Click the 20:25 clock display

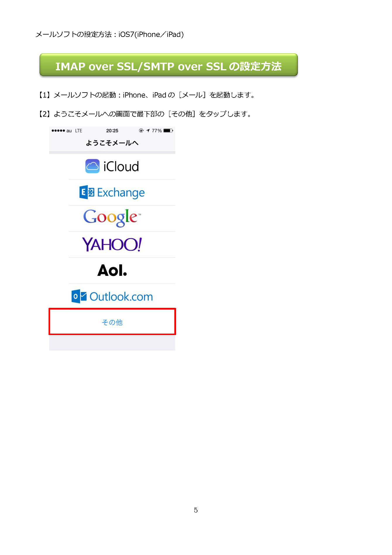tap(112, 131)
